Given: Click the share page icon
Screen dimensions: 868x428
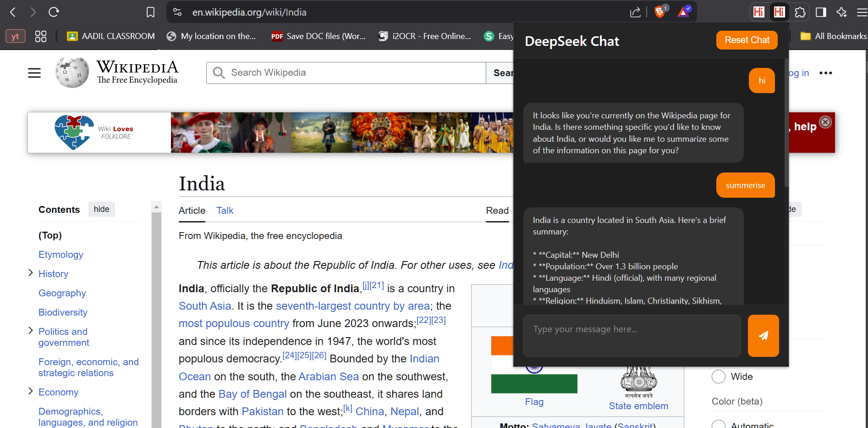Looking at the screenshot, I should [x=635, y=12].
